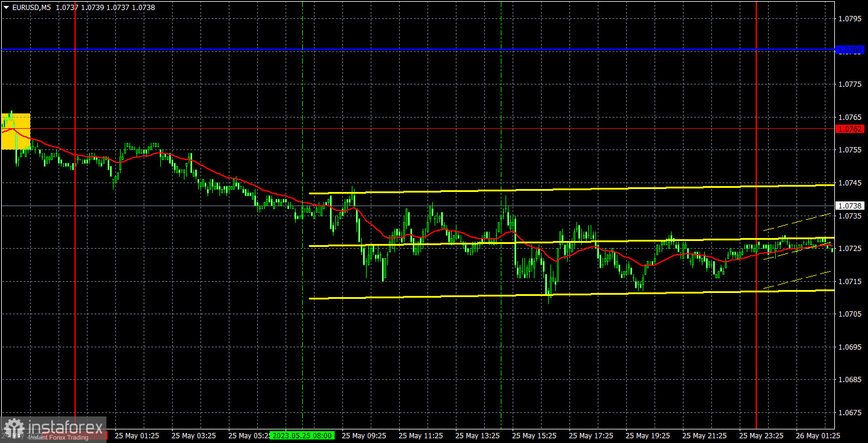
Task: Click the 25 May 19:25 time label
Action: (647, 435)
